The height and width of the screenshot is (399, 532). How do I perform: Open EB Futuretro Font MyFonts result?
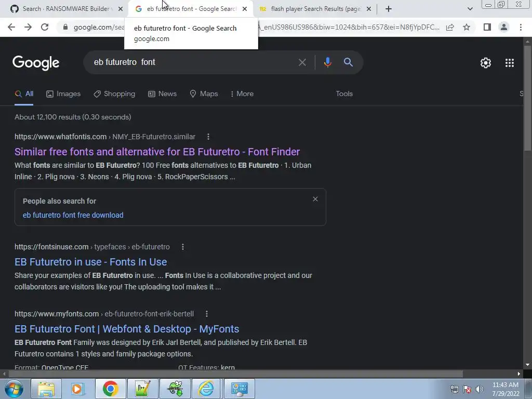click(x=127, y=329)
